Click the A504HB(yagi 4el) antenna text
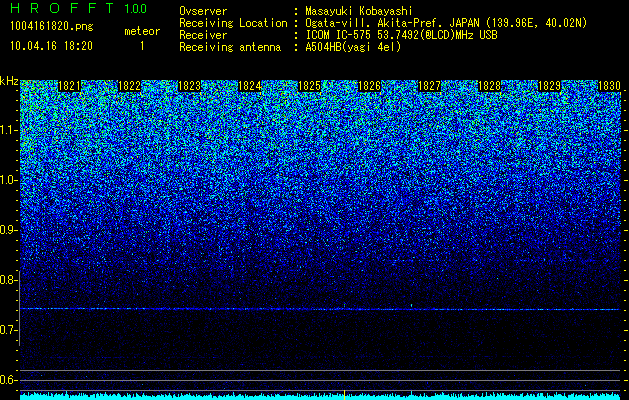629x400 pixels. (353, 47)
